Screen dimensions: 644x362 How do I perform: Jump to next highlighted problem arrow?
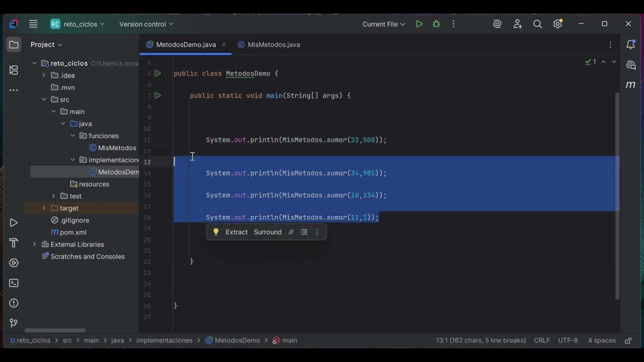tap(614, 62)
